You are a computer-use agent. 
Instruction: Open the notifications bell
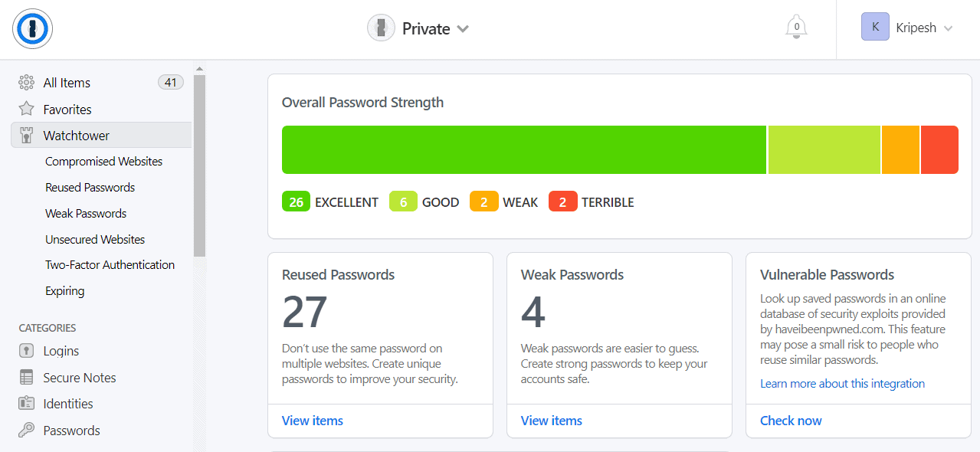point(796,28)
